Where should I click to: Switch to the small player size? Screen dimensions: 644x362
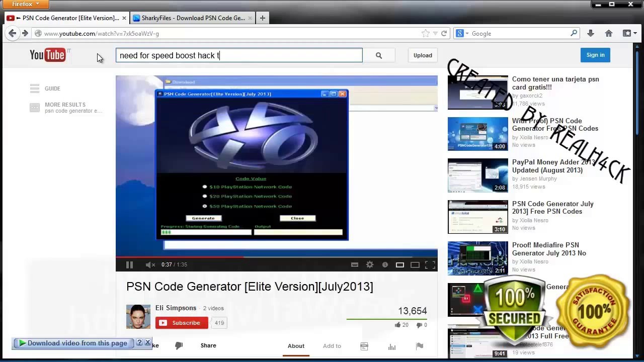click(x=400, y=264)
